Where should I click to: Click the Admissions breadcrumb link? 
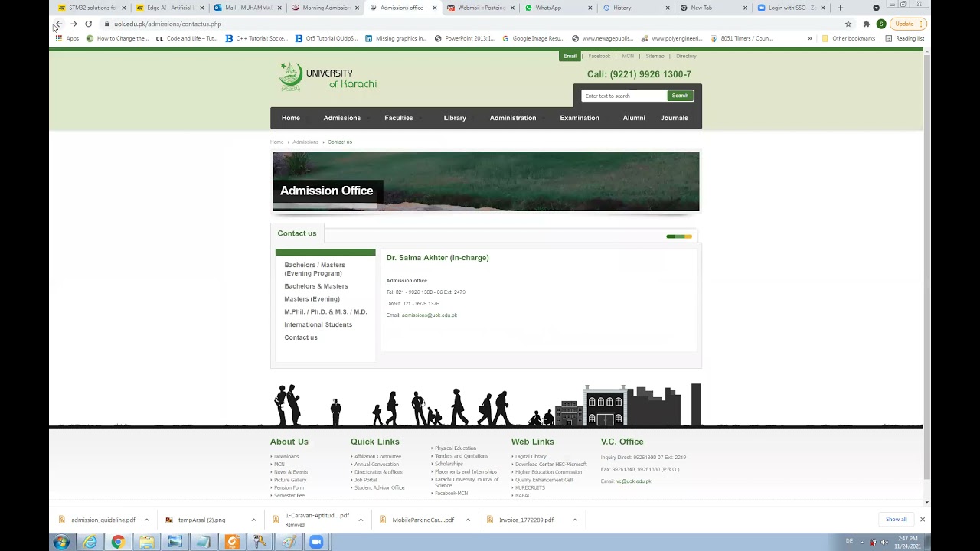tap(305, 142)
